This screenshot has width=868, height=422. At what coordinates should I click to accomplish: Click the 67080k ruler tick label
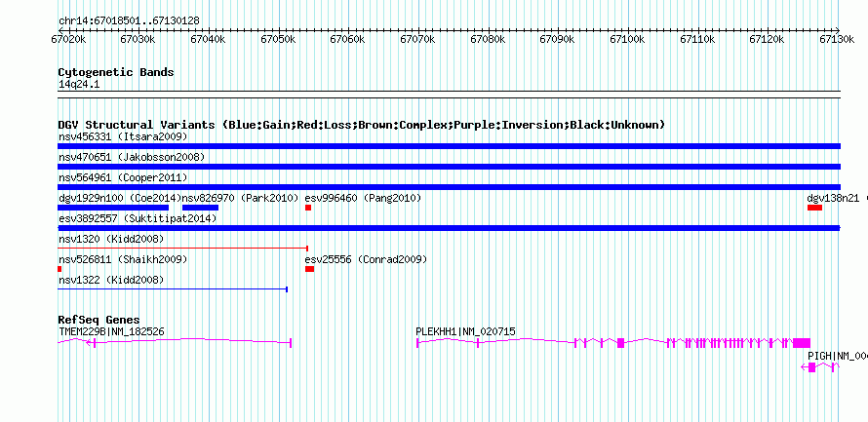click(x=488, y=40)
